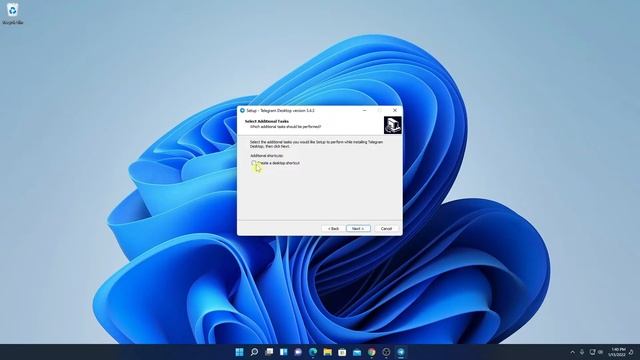
Task: Click the Additional shortcuts label
Action: (267, 156)
